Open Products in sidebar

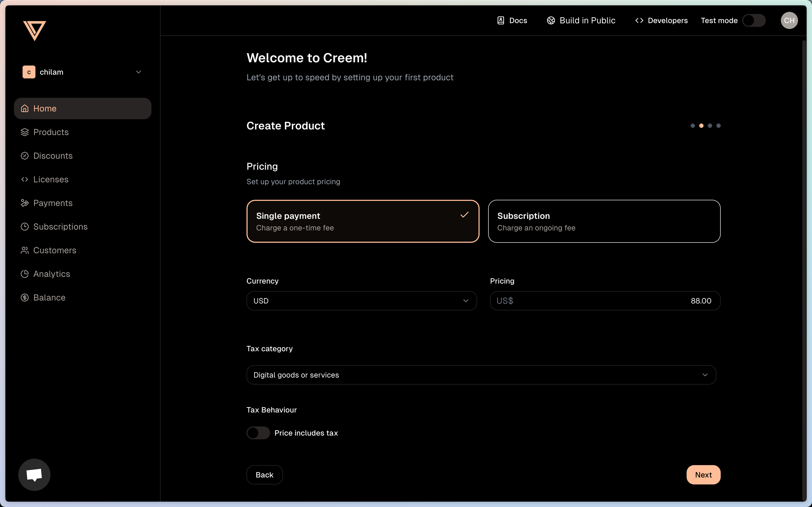point(82,132)
